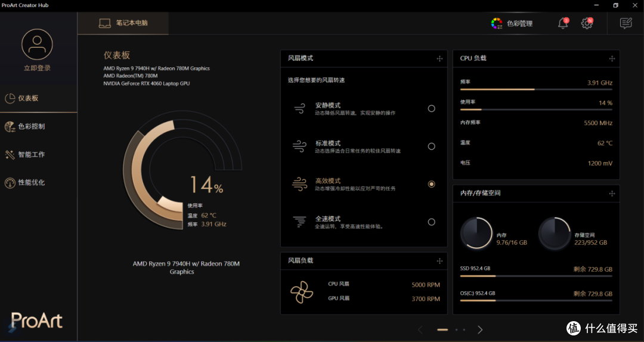Click the fan blade icon in 风扇负载
The width and height of the screenshot is (644, 342).
[302, 292]
